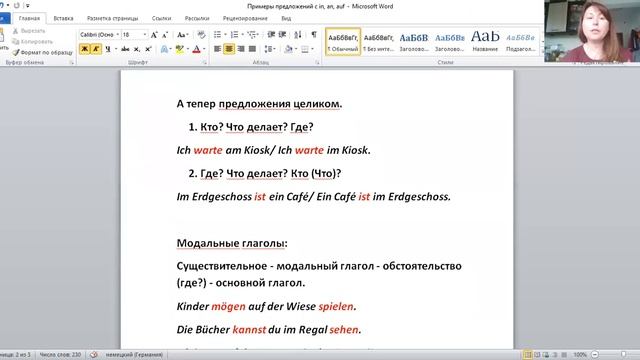Toggle show paragraph marks
Screen dimensions: 640x360
click(x=314, y=35)
